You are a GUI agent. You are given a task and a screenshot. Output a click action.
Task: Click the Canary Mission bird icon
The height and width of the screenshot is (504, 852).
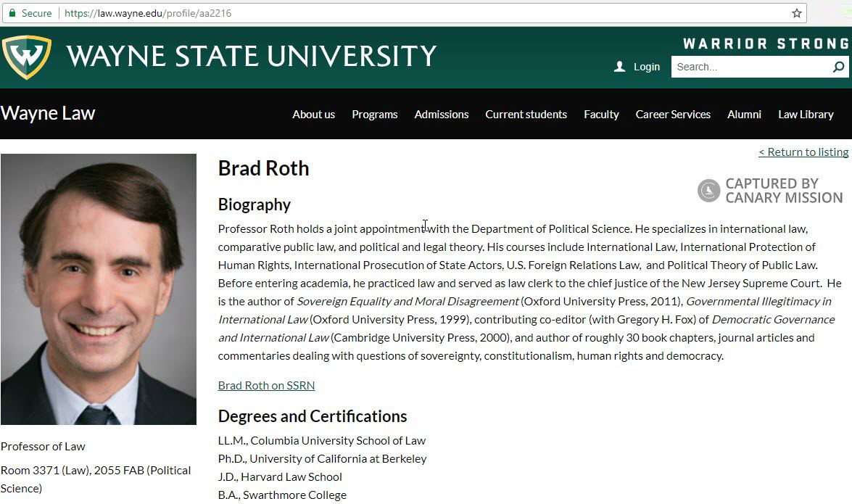point(708,191)
